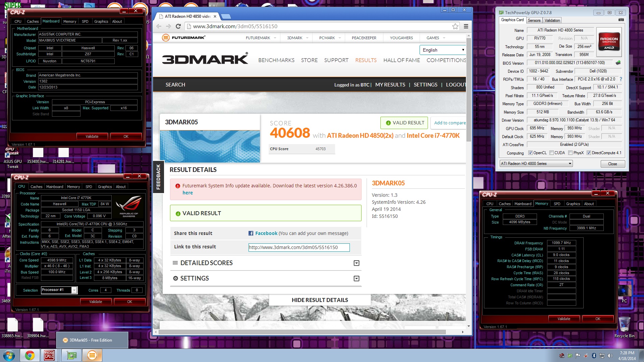Expand the Settings section in result details
644x362 pixels.
(x=357, y=279)
